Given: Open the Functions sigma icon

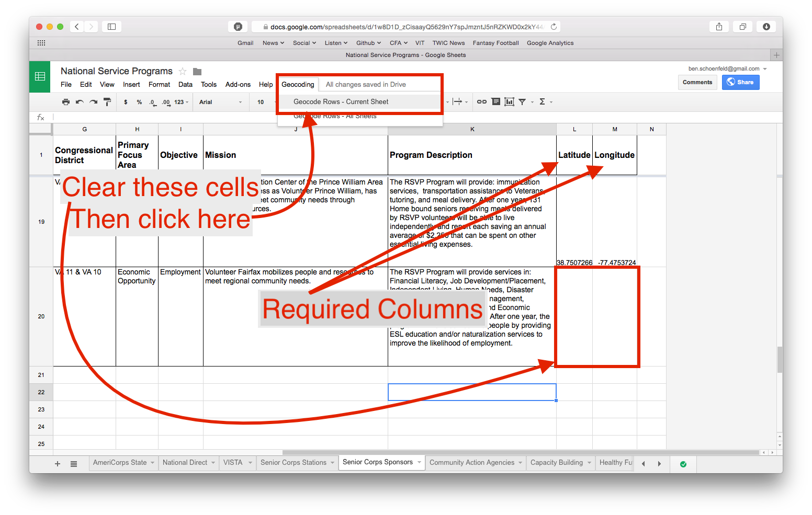Looking at the screenshot, I should coord(543,102).
